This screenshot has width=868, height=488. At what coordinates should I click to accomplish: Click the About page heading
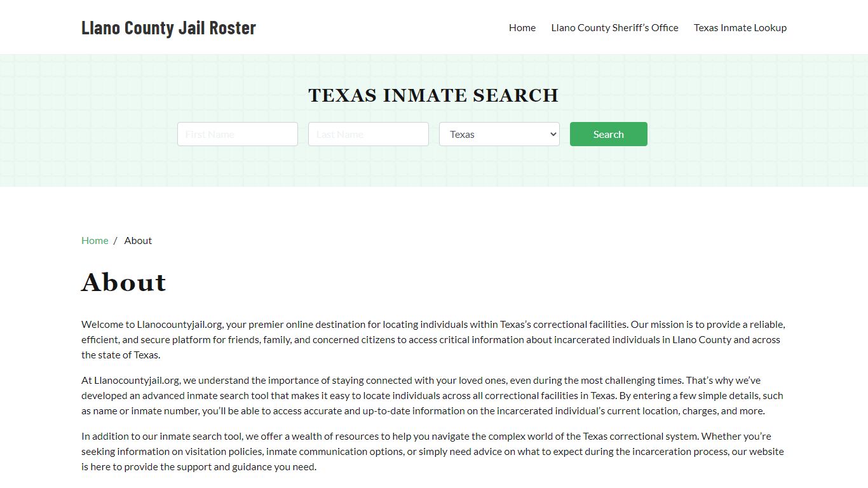coord(124,282)
